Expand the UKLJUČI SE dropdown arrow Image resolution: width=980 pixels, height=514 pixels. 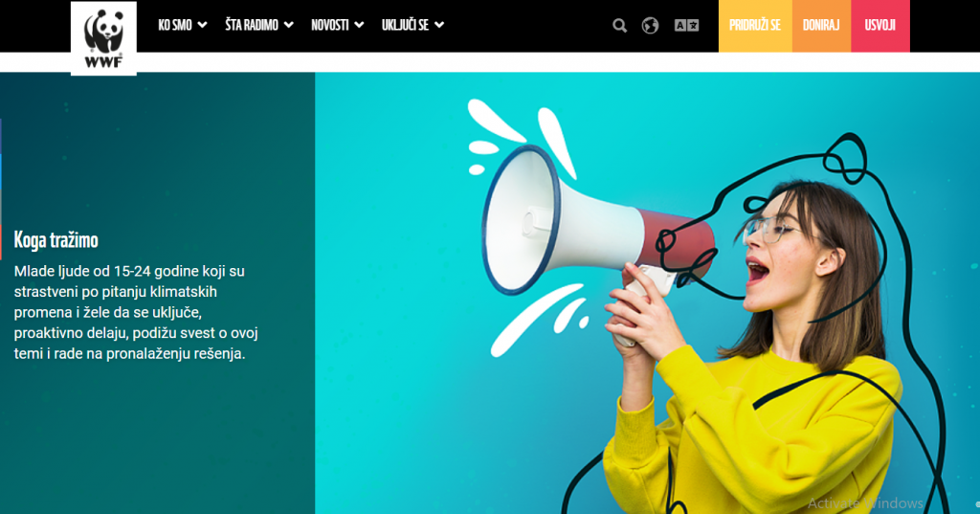(x=439, y=25)
